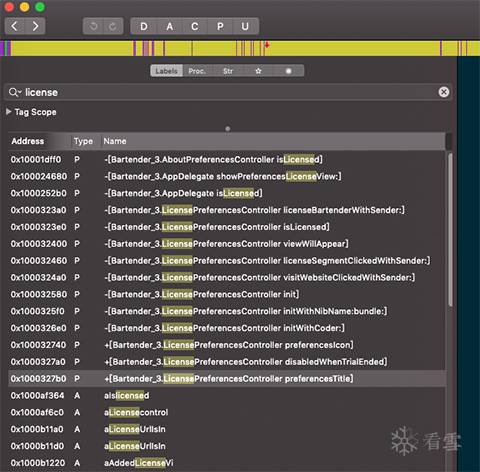
Task: Select preferencesTitle row
Action: point(227,379)
